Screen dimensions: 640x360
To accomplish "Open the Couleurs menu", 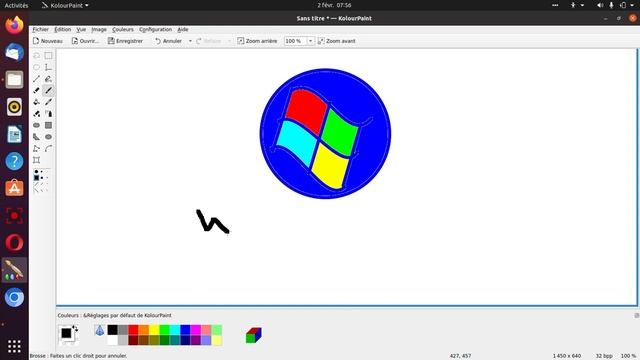I will [123, 29].
